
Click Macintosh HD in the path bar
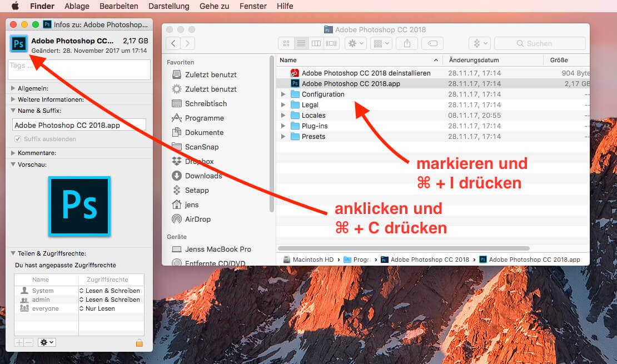308,260
